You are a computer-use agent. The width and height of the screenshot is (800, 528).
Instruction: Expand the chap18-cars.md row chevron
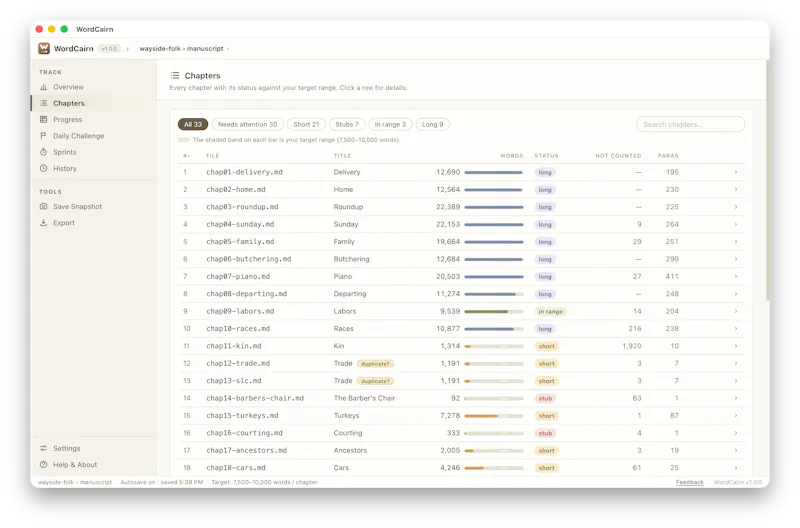coord(736,468)
